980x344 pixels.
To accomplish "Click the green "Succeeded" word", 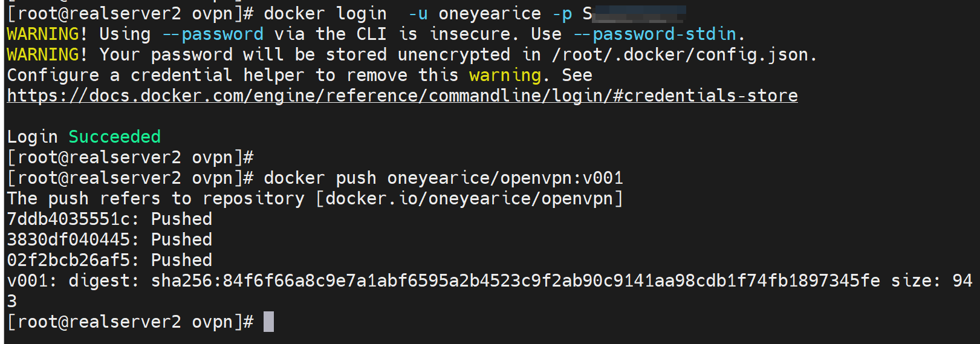I will [x=114, y=137].
